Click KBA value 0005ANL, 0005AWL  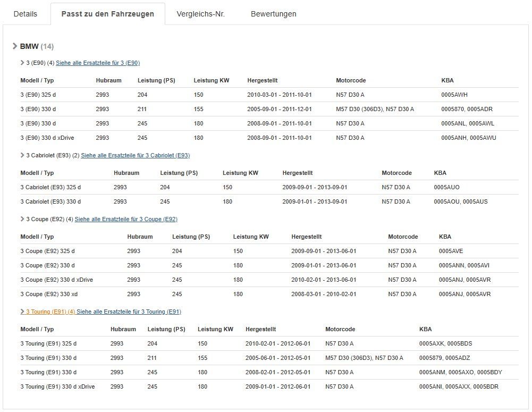pos(468,123)
